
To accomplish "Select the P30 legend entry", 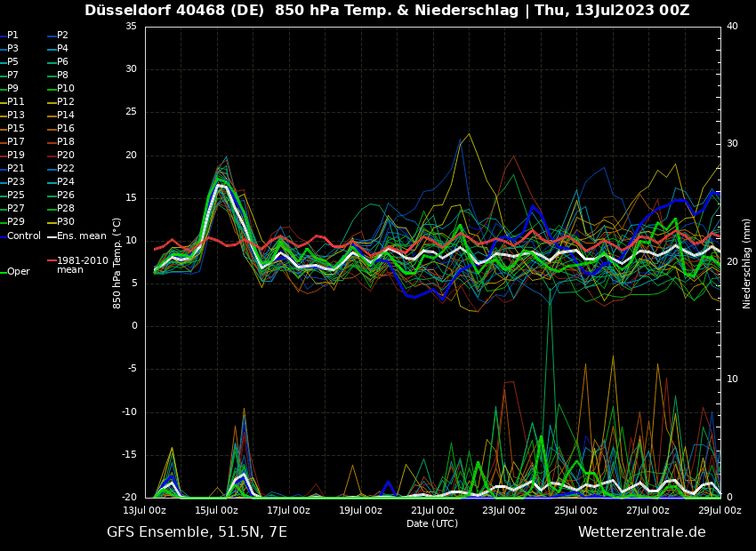I will (x=65, y=222).
